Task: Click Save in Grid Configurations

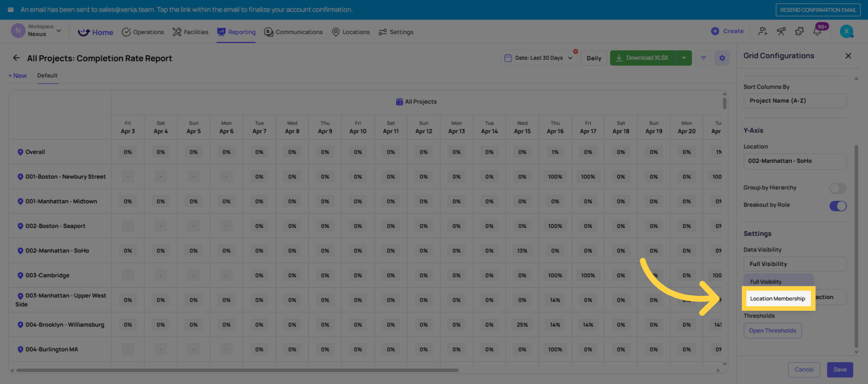Action: (x=840, y=370)
